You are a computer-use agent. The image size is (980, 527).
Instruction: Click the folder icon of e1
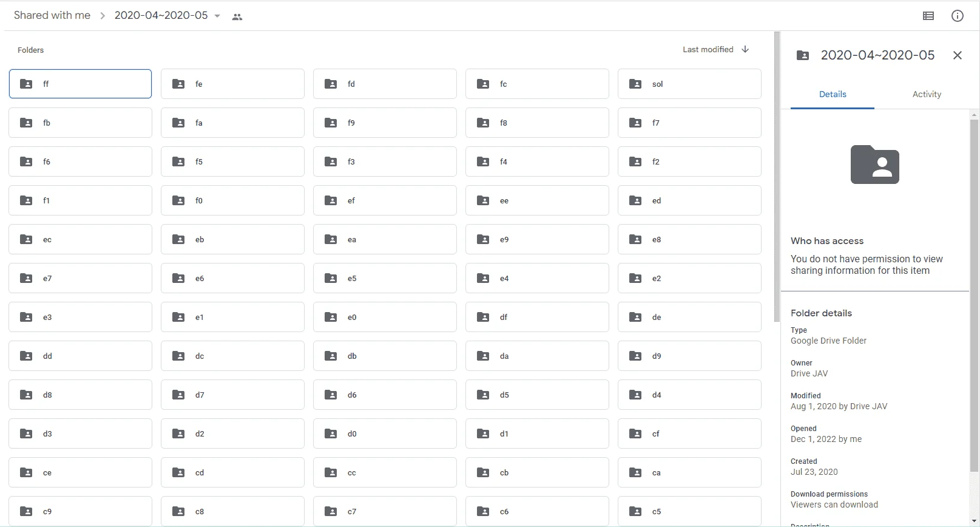click(x=178, y=317)
